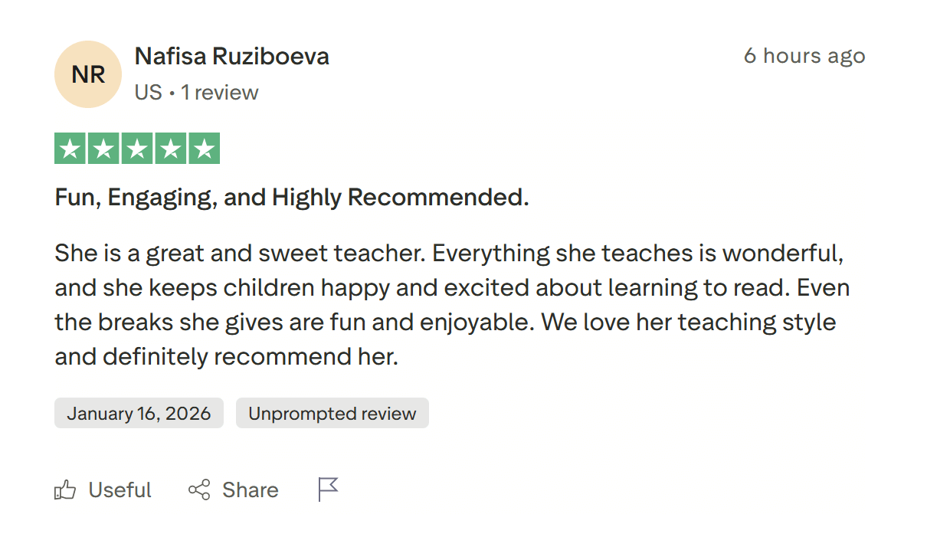927x560 pixels.
Task: Click the "Unprompted review" badge
Action: pyautogui.click(x=332, y=414)
